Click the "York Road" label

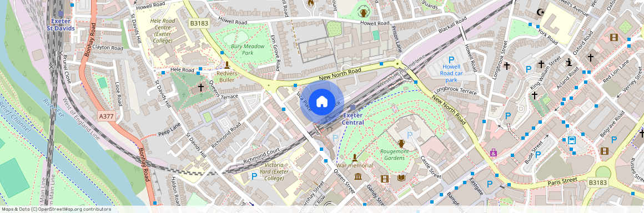[x=549, y=37]
